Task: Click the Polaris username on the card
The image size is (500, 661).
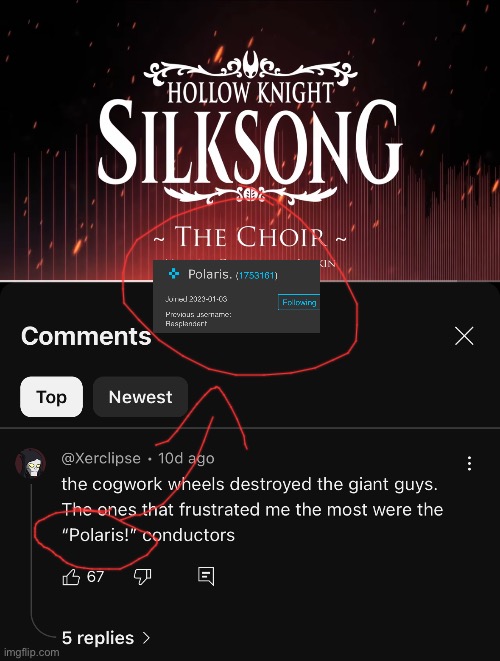Action: (210, 274)
